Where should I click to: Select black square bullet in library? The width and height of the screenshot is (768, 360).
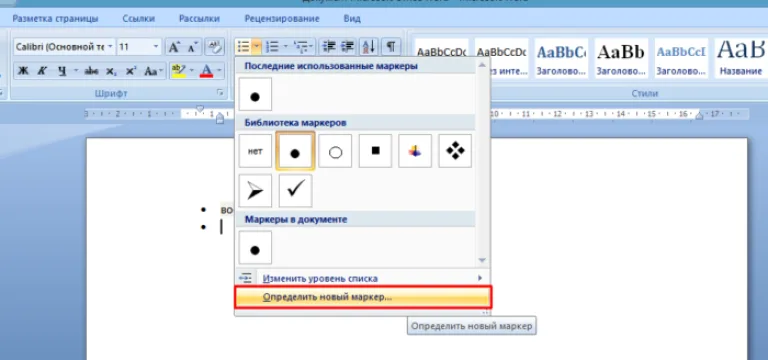pos(376,151)
